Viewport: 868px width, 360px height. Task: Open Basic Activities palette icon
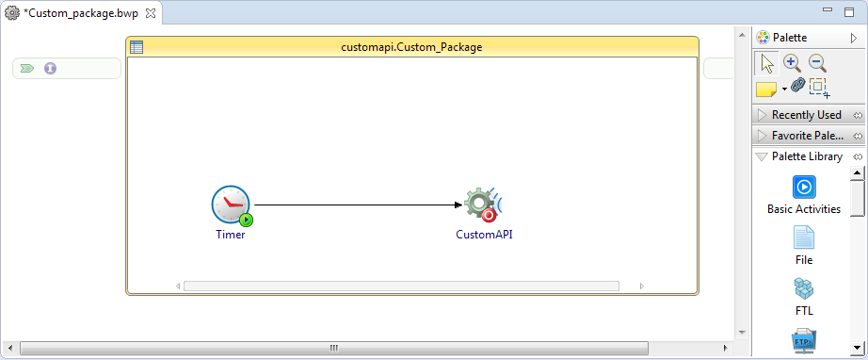804,188
